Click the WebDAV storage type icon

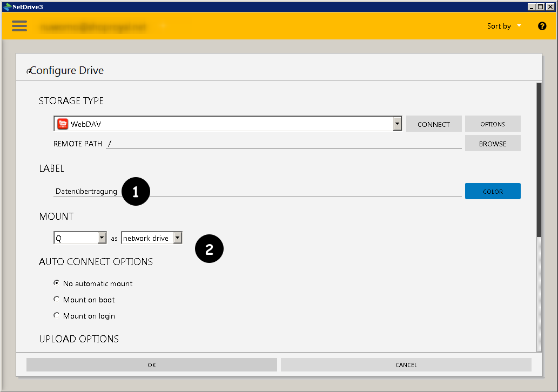63,124
